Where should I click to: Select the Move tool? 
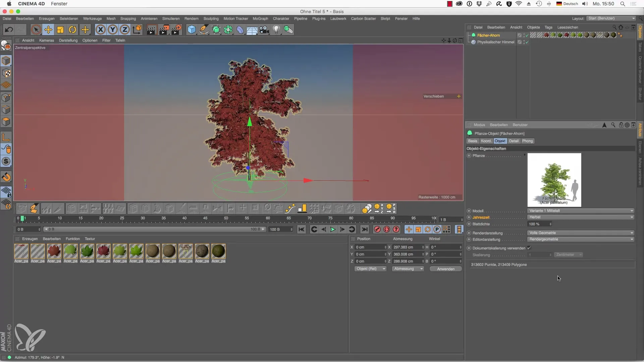48,30
